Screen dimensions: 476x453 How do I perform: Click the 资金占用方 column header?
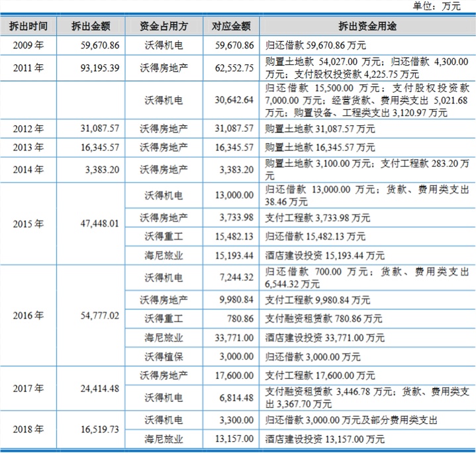pos(164,26)
